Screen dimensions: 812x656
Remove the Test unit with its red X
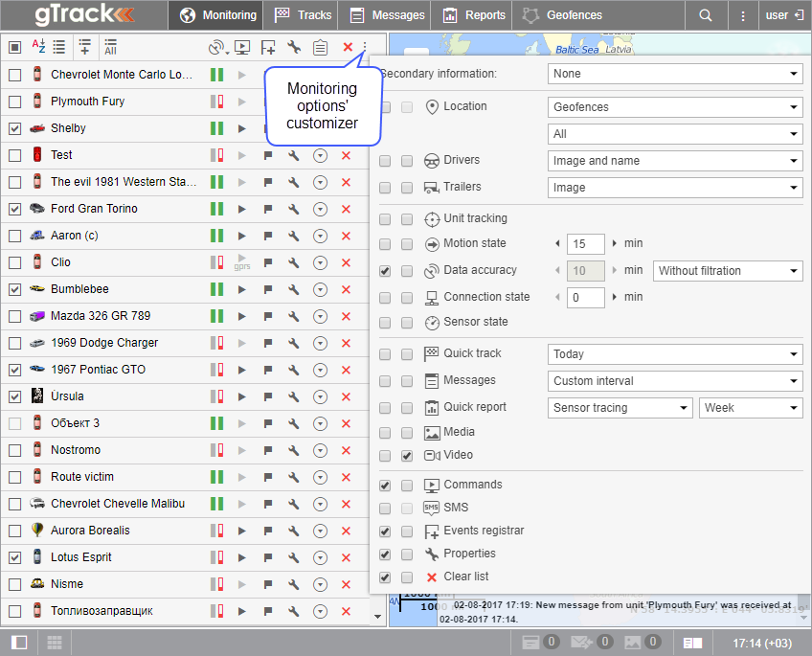[346, 155]
